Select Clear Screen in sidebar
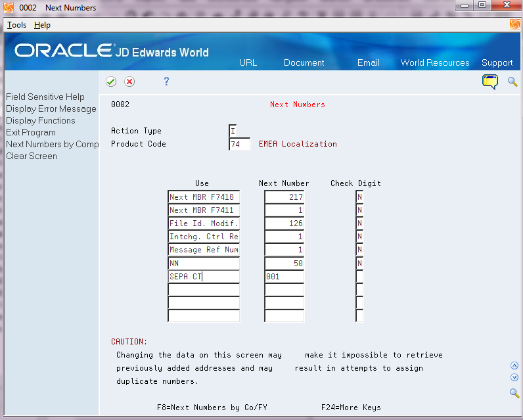 click(x=32, y=156)
